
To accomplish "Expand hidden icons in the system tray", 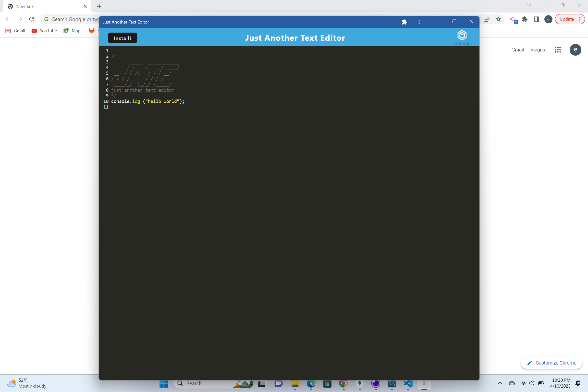I will (500, 383).
